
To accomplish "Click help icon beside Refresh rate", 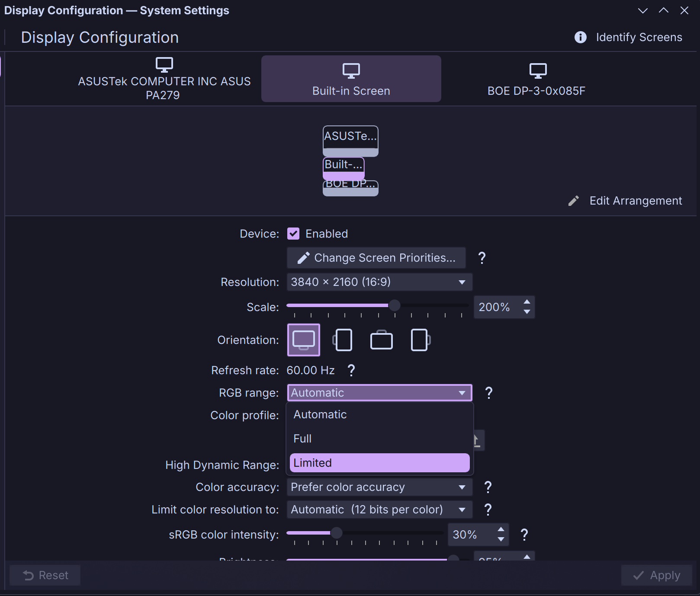I will point(351,370).
